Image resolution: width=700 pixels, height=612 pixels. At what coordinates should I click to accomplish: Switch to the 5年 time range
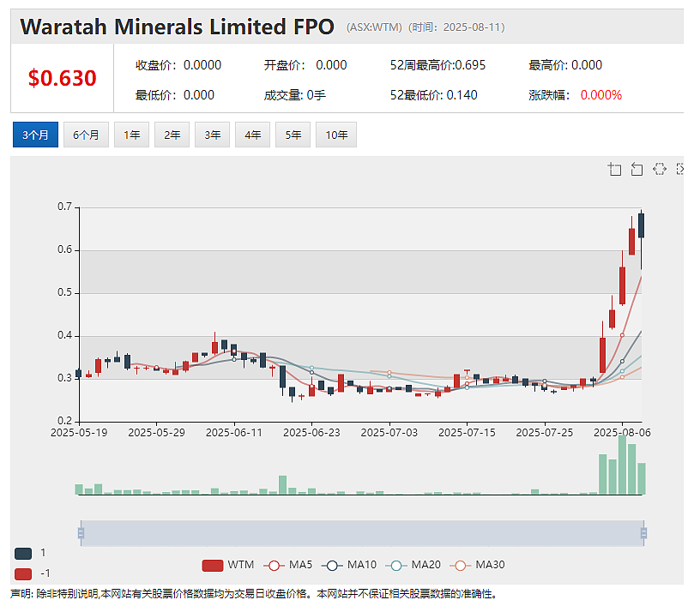tap(293, 135)
